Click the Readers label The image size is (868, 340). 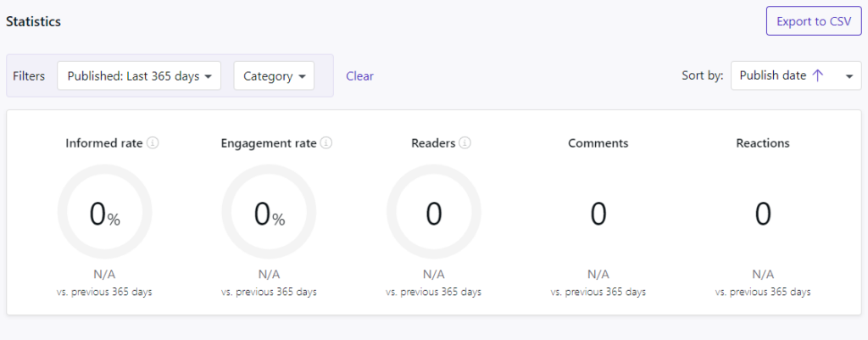(433, 143)
